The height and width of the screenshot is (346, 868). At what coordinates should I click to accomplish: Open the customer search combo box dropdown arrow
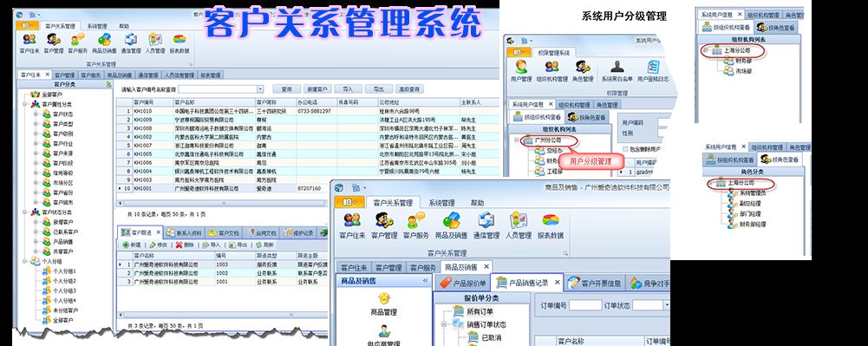click(260, 89)
